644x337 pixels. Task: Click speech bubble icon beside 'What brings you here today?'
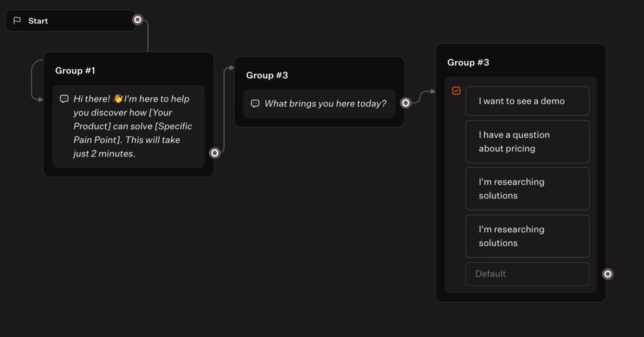255,103
